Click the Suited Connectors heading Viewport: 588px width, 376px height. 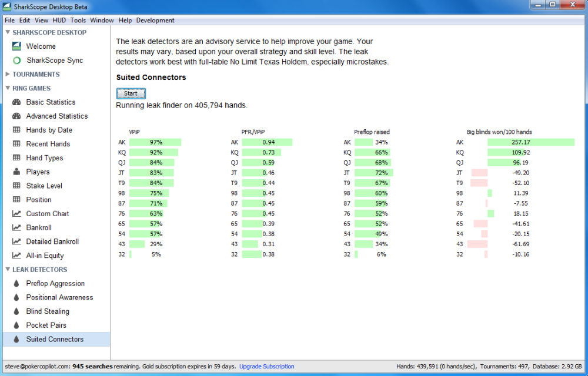[x=151, y=77]
